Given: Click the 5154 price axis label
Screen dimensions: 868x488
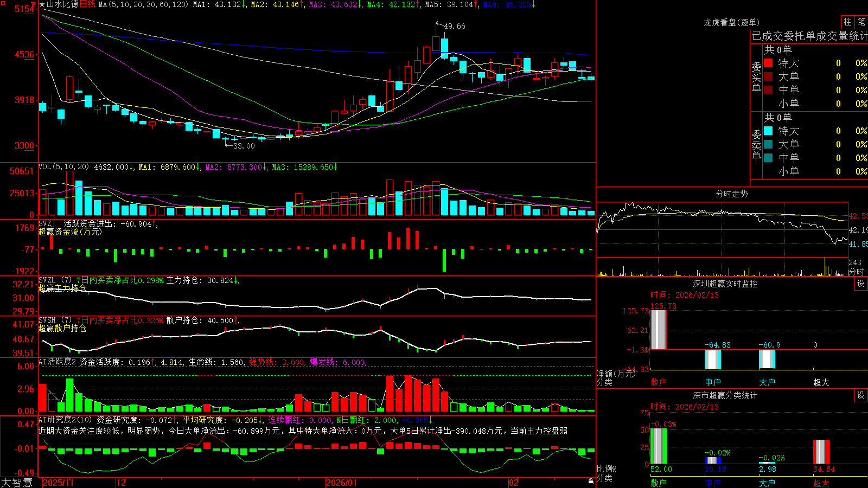Looking at the screenshot, I should tap(25, 9).
